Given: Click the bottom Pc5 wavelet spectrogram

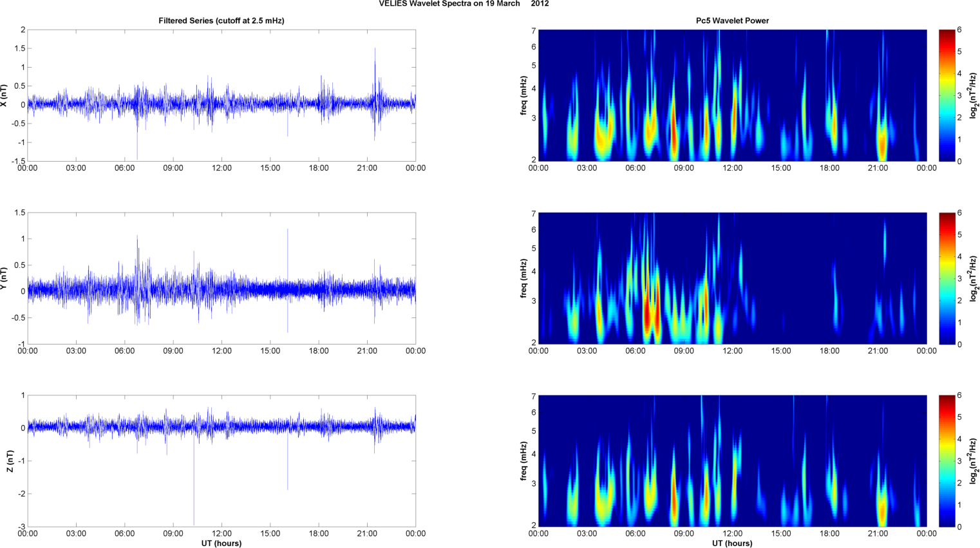Looking at the screenshot, I should 732,461.
